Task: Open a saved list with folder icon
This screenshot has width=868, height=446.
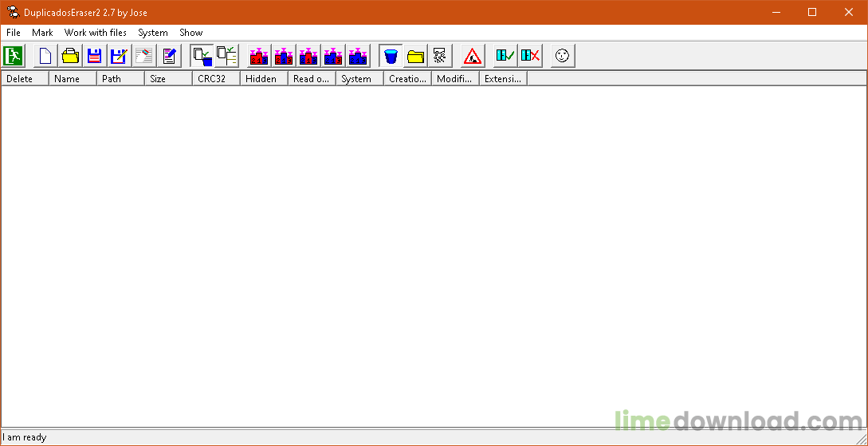Action: pos(70,56)
